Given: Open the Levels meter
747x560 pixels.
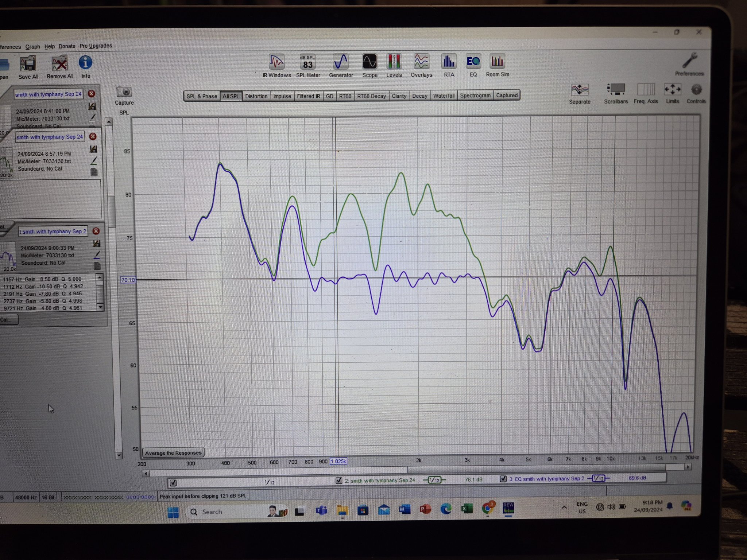Looking at the screenshot, I should [x=394, y=66].
